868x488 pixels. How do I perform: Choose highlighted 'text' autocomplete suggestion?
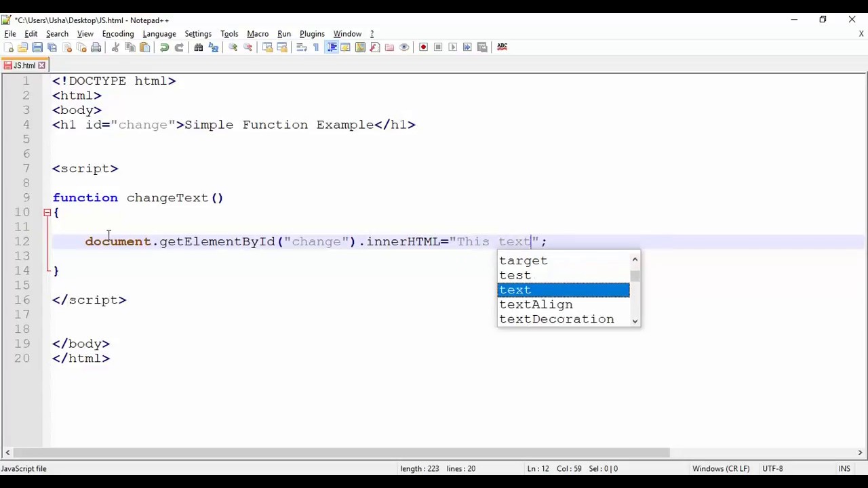pyautogui.click(x=564, y=290)
